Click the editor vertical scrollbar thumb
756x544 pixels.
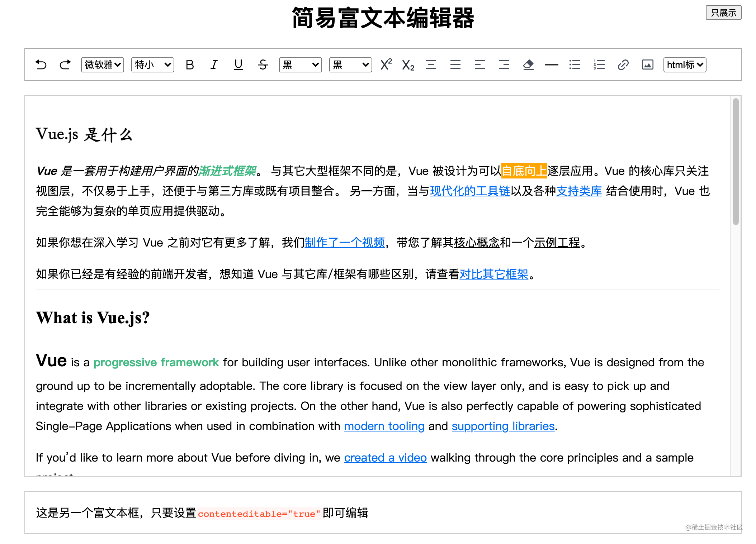pyautogui.click(x=736, y=162)
